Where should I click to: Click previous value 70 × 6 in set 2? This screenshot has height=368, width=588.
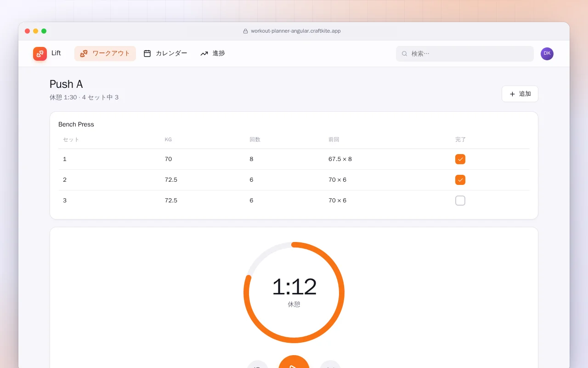338,180
